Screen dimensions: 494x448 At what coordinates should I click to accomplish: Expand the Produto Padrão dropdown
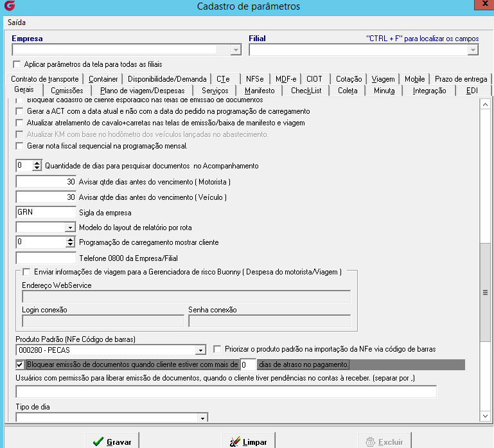[200, 350]
